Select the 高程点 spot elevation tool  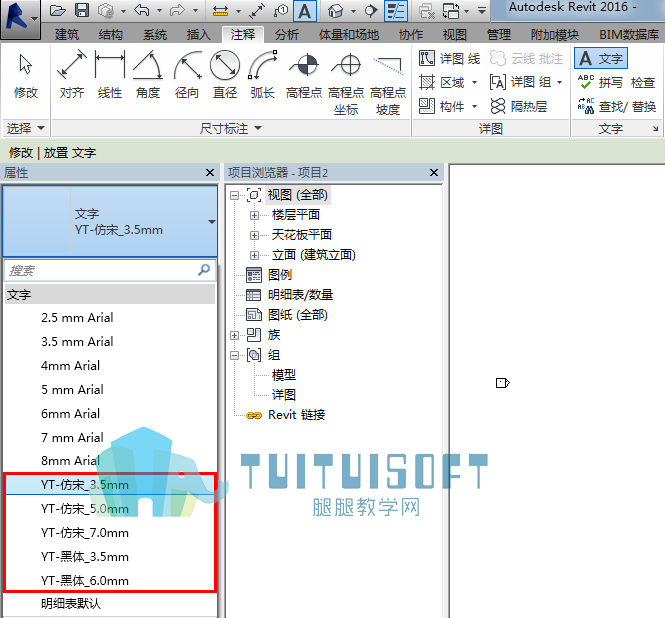click(x=304, y=75)
